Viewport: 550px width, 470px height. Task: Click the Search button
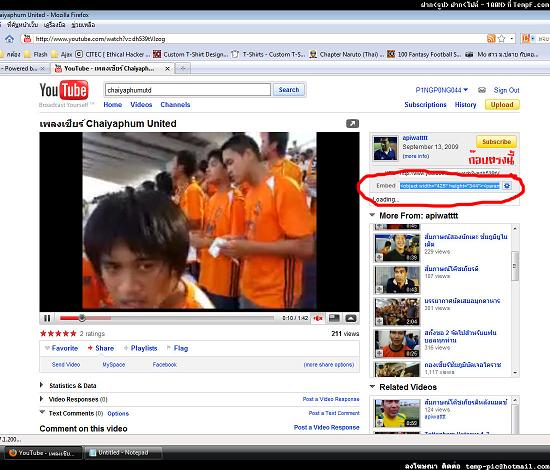[x=289, y=89]
